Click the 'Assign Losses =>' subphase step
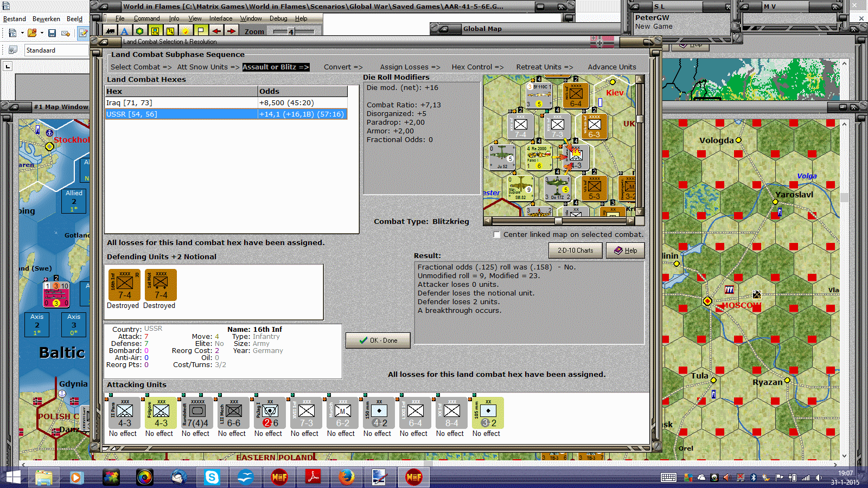This screenshot has height=488, width=868. tap(410, 67)
